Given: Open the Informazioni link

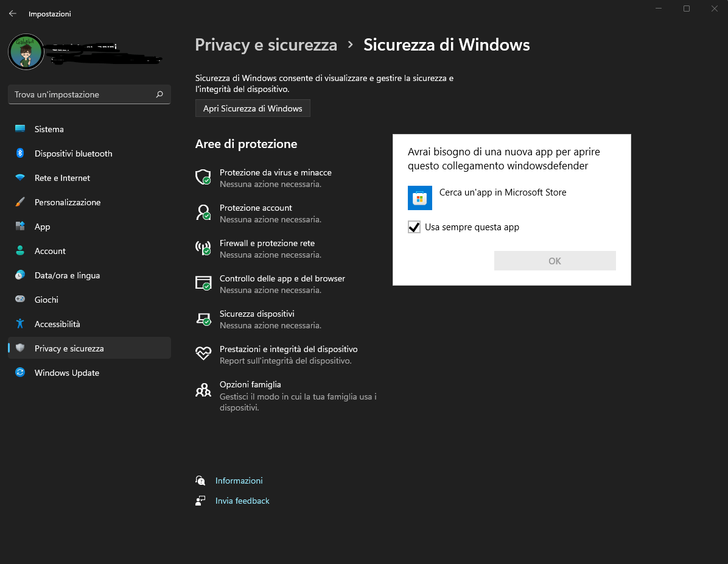Looking at the screenshot, I should [239, 481].
